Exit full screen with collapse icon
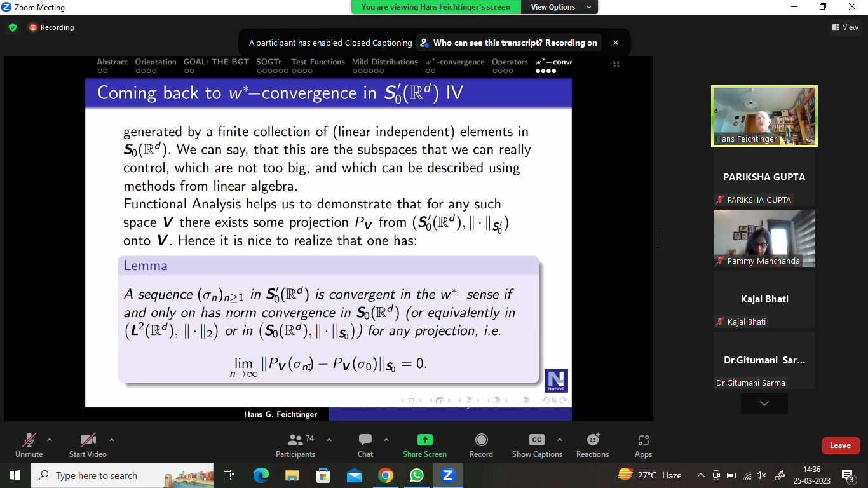Image resolution: width=868 pixels, height=488 pixels. coord(616,64)
